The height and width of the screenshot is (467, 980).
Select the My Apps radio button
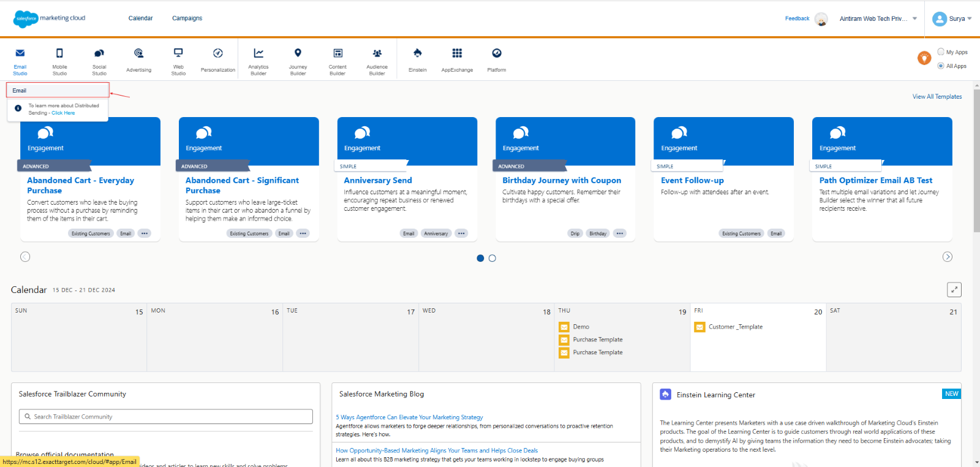point(941,52)
